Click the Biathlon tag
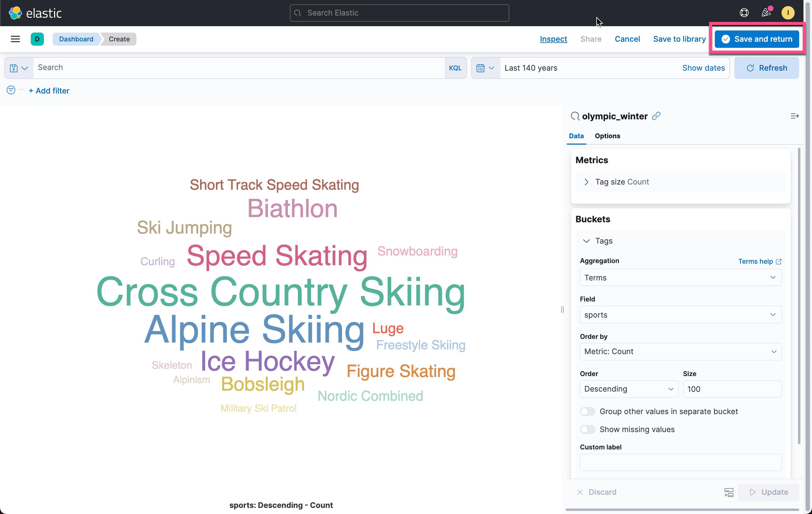812x514 pixels. (292, 209)
